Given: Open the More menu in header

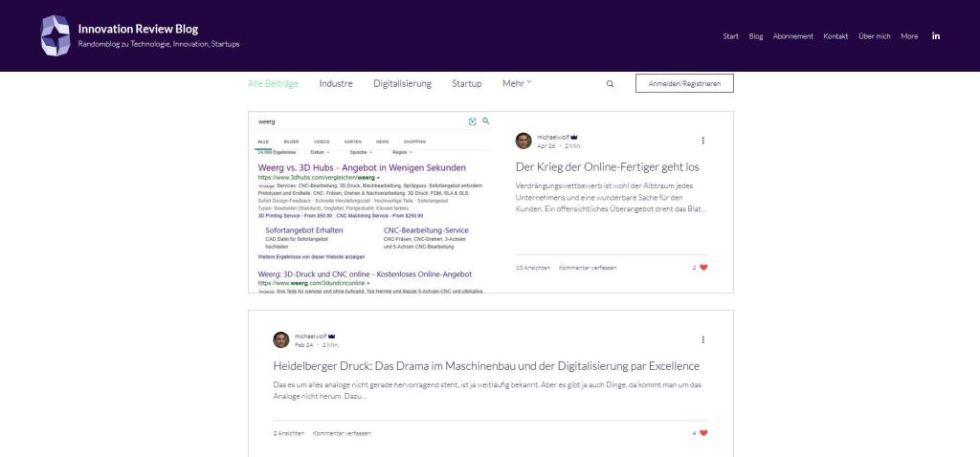Looking at the screenshot, I should [x=909, y=36].
